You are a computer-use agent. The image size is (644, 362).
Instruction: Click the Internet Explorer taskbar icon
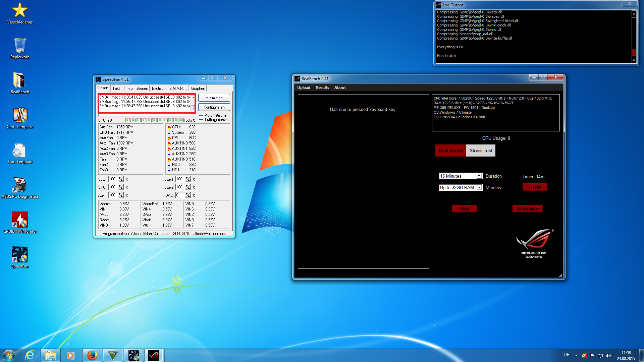point(30,355)
